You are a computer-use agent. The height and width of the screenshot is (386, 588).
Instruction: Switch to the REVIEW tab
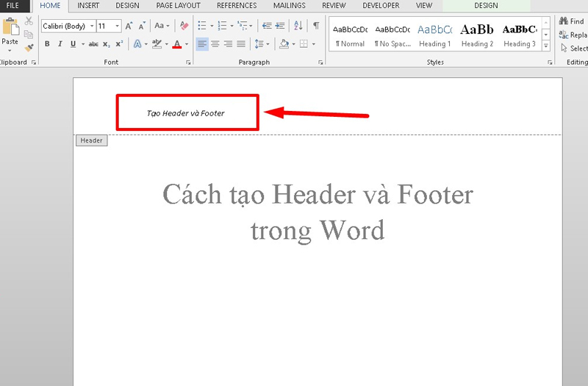point(334,6)
